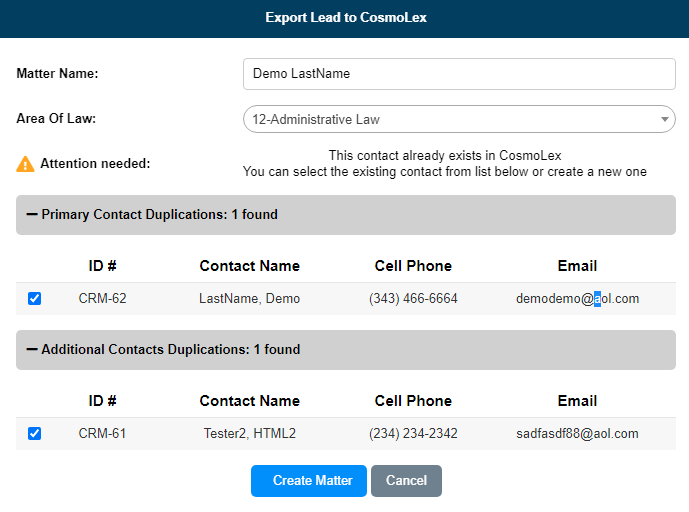Collapse Additional Contacts Duplications section
The image size is (689, 512).
click(x=346, y=349)
